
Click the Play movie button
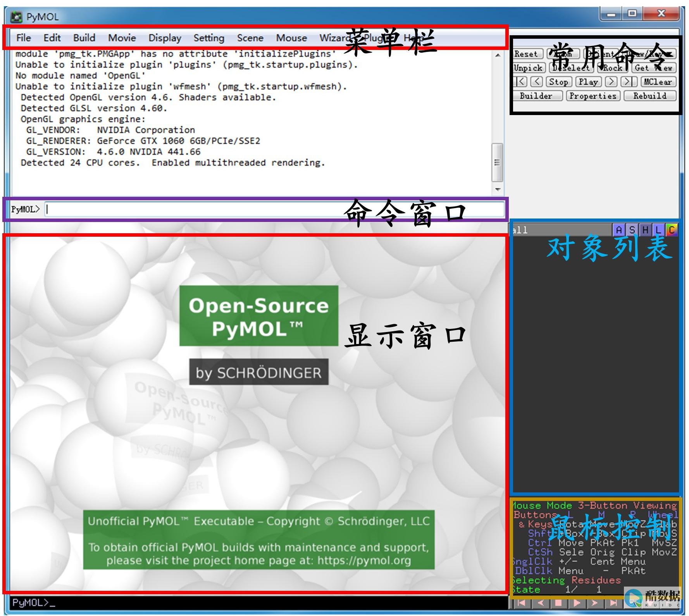(588, 82)
